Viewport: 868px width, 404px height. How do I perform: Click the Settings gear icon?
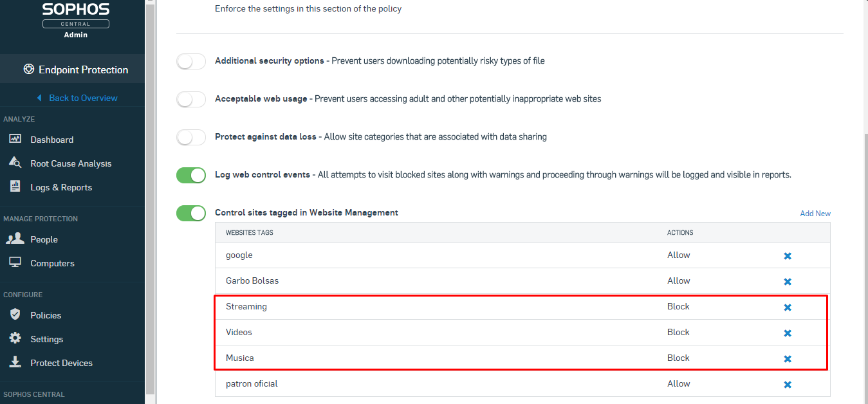pyautogui.click(x=15, y=338)
